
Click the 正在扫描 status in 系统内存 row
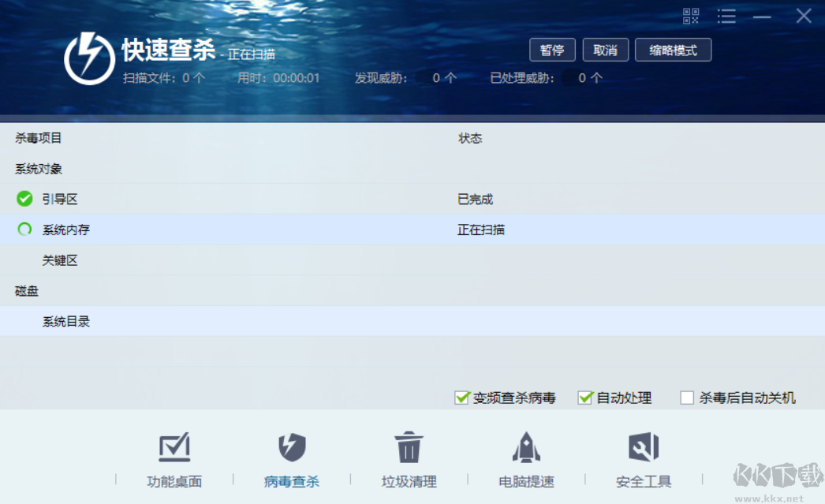click(x=481, y=230)
